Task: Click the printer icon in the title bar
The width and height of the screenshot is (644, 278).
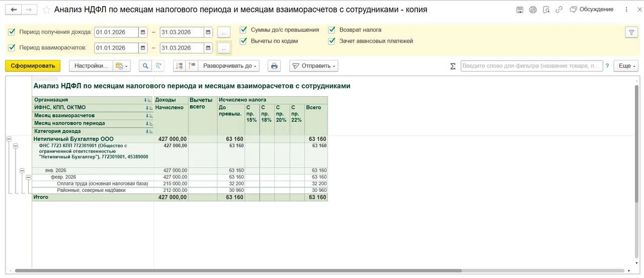Action: [x=533, y=10]
